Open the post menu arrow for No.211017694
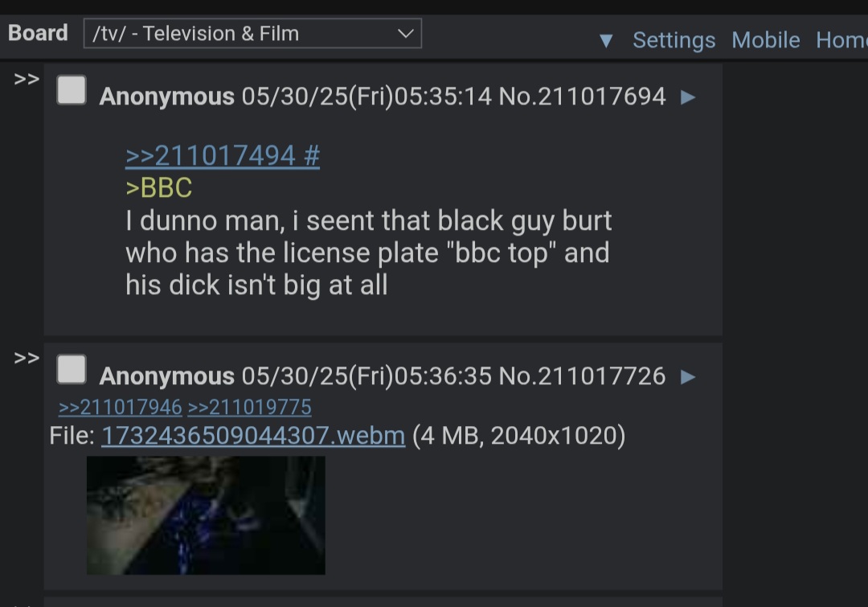Viewport: 868px width, 607px height. 687,97
